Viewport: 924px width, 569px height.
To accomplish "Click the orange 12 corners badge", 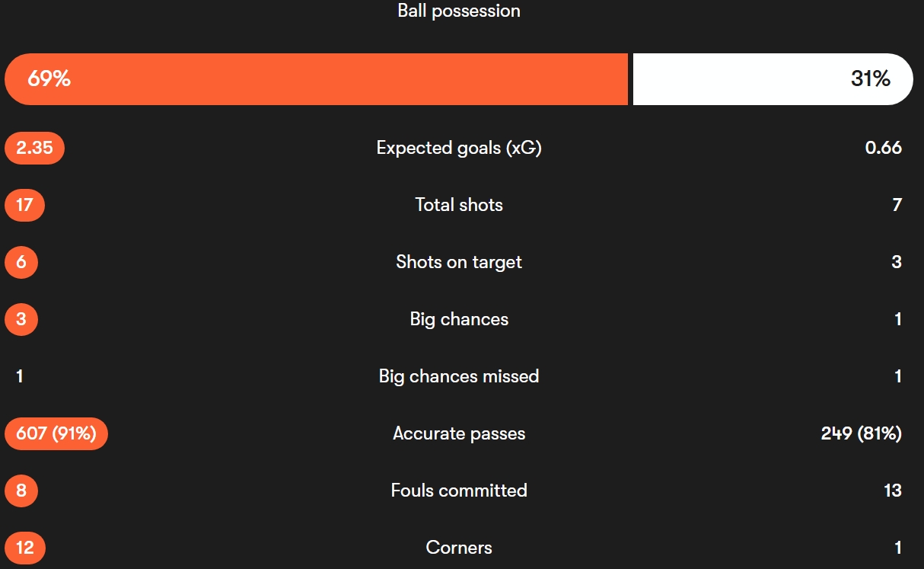I will (x=24, y=548).
